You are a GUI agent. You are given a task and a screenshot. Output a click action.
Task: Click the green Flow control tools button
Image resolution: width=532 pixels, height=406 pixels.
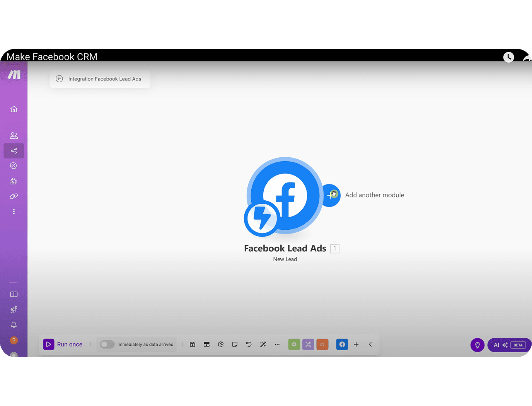pyautogui.click(x=294, y=345)
